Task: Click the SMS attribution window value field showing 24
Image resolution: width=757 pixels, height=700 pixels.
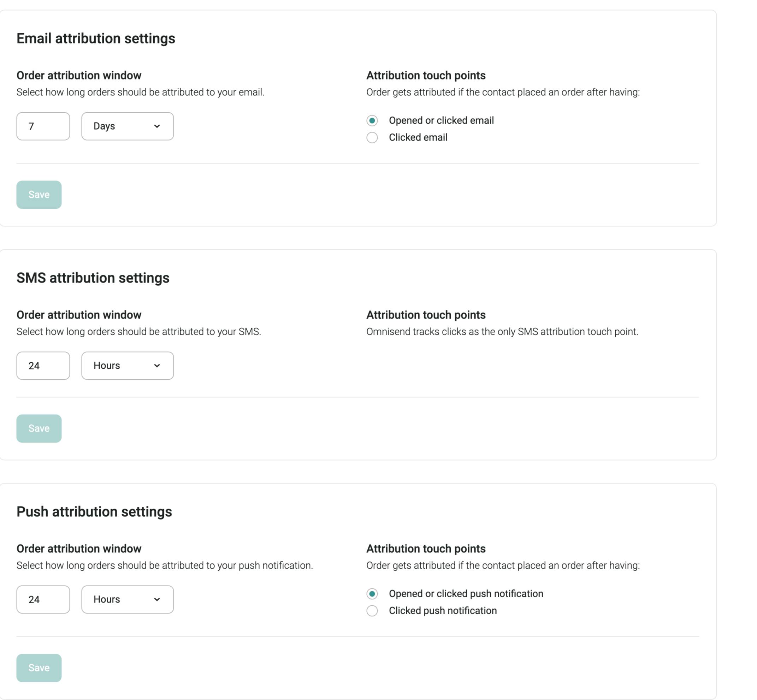Action: 43,366
